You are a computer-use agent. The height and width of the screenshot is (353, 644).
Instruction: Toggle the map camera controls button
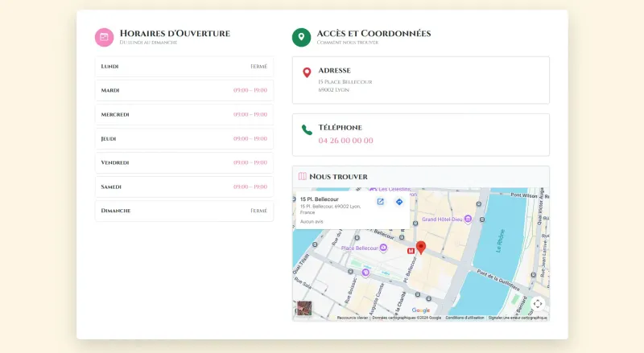[x=538, y=303]
